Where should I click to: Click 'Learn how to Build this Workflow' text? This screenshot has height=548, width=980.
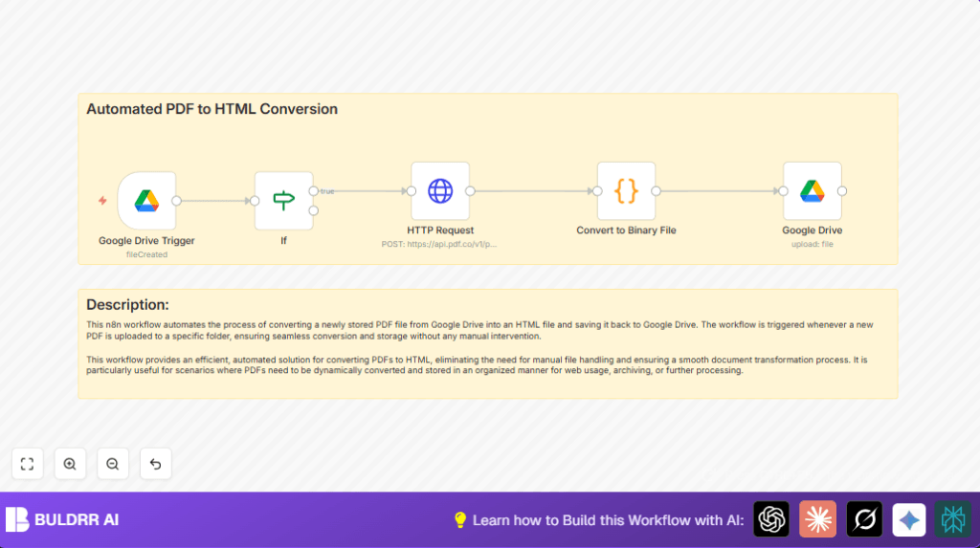[608, 520]
